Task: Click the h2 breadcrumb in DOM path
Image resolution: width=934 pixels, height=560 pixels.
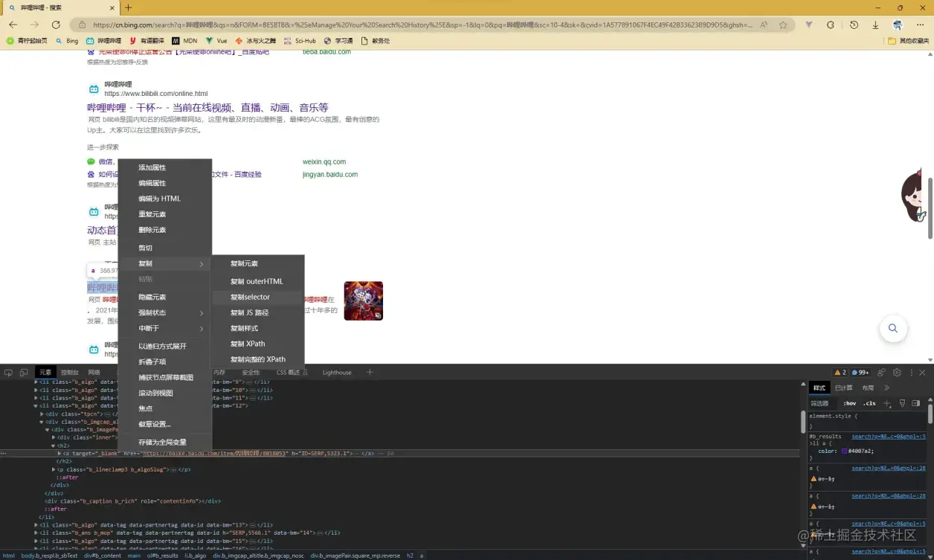Action: tap(410, 556)
